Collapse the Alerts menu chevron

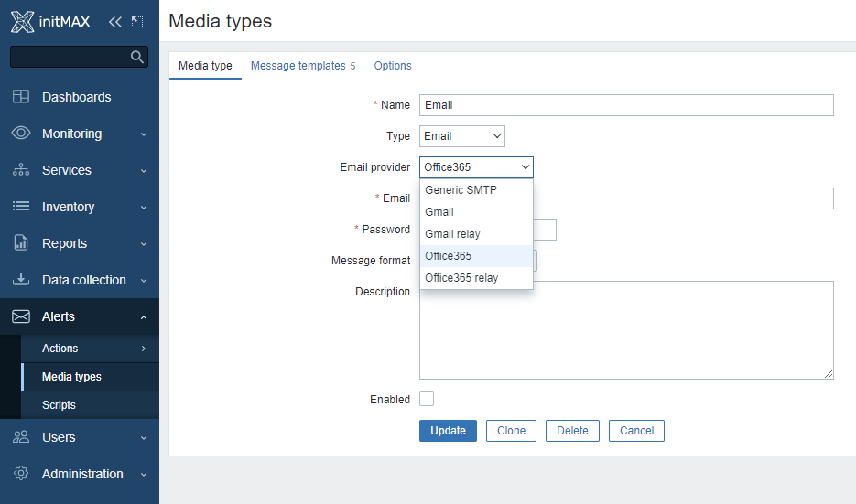click(x=144, y=316)
